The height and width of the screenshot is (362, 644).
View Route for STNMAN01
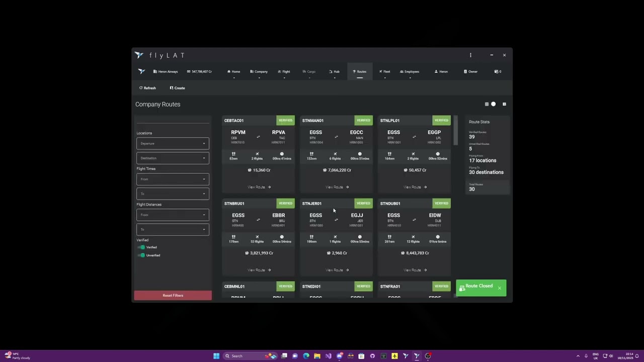337,187
